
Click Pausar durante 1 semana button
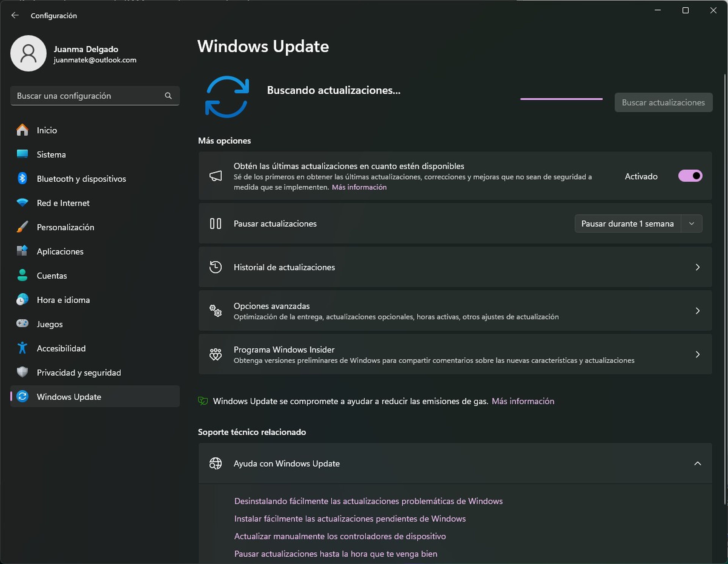tap(627, 223)
